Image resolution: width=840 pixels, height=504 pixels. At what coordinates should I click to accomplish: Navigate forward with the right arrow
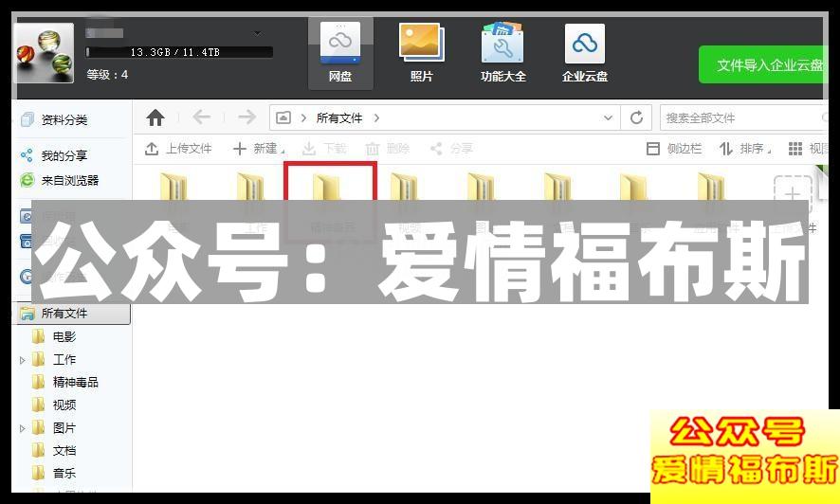(247, 117)
